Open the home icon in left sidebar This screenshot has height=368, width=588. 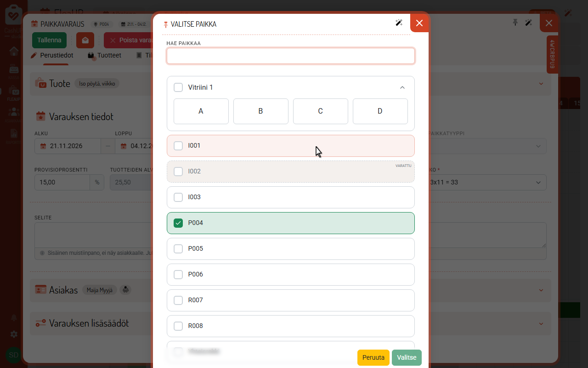tap(14, 51)
